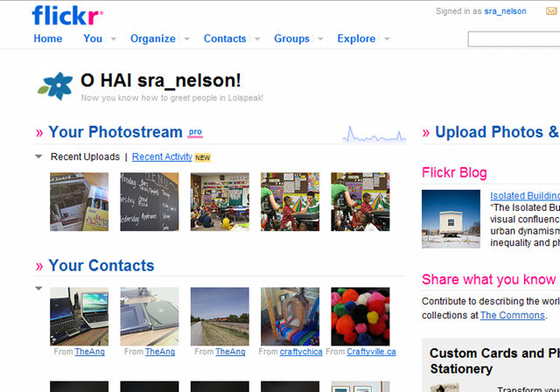Open the closed laptops contact photo

150,317
